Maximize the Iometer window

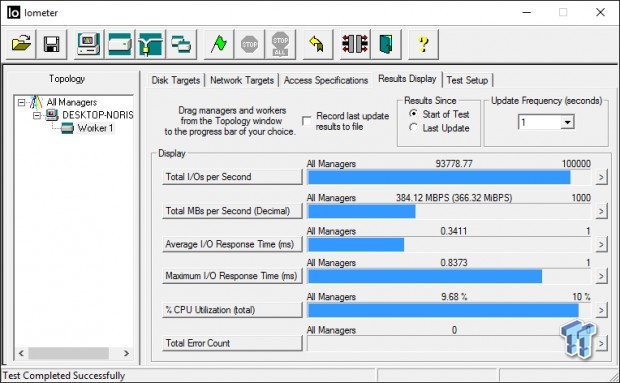click(563, 12)
